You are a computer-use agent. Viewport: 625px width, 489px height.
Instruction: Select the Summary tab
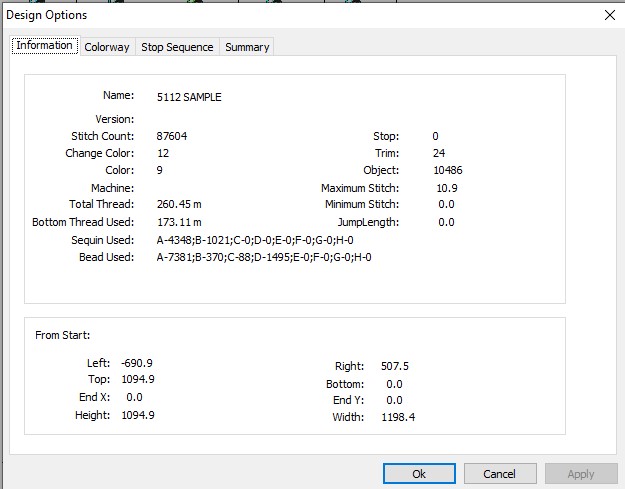click(x=247, y=47)
